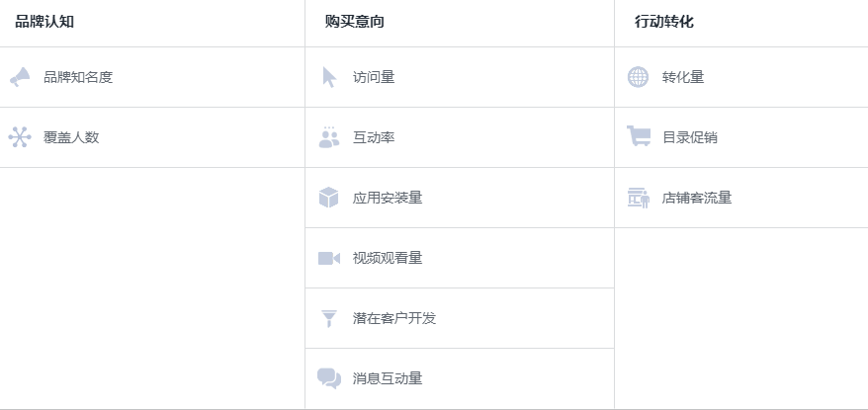Choose 潜在客户开发 as the objective
The height and width of the screenshot is (410, 868).
point(394,318)
